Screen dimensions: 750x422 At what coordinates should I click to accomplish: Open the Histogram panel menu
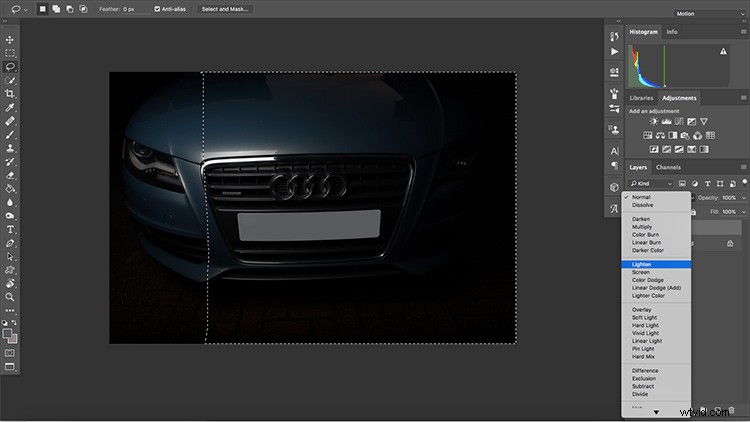(743, 32)
